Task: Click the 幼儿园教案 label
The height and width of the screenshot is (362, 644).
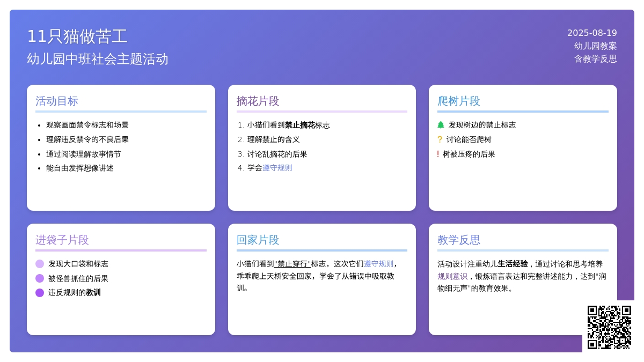Action: [x=596, y=46]
